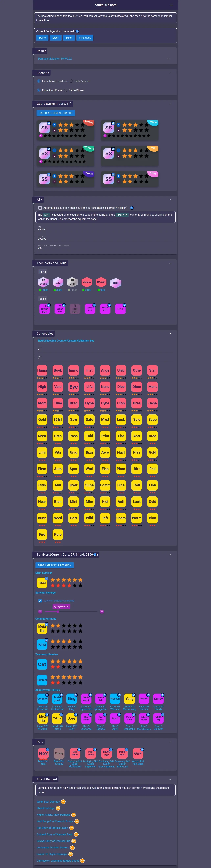This screenshot has height=868, width=211.
Task: Choose the Battle Phase radio option
Action: [x=66, y=90]
